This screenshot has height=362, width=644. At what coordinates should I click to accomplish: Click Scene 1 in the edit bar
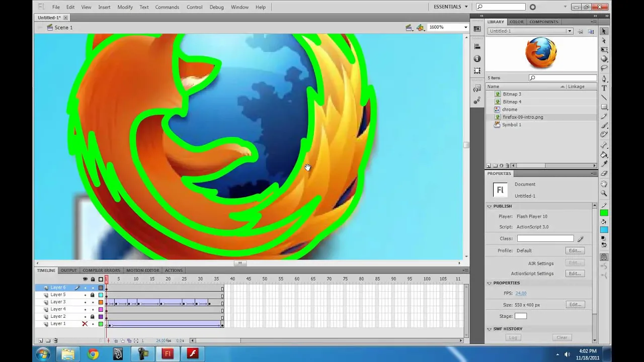point(63,28)
